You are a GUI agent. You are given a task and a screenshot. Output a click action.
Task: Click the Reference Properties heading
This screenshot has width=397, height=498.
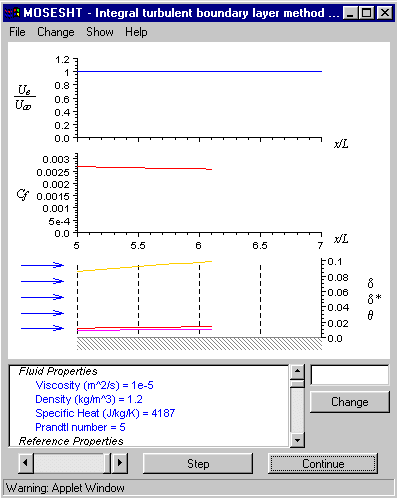[71, 441]
